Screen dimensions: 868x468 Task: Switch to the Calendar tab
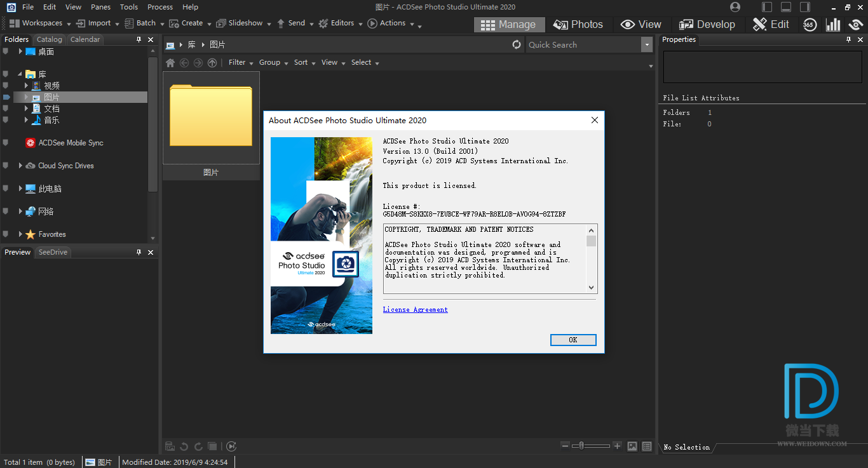[85, 39]
